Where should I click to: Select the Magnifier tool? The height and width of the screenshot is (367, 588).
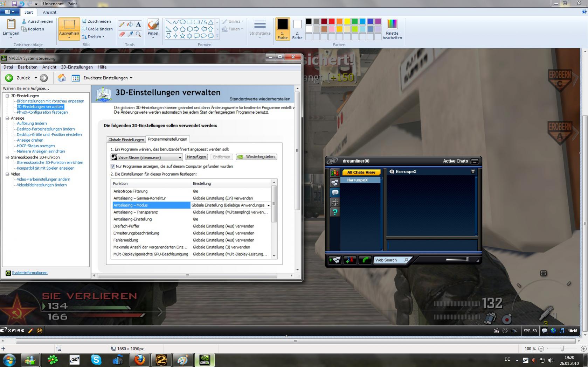[x=138, y=34]
